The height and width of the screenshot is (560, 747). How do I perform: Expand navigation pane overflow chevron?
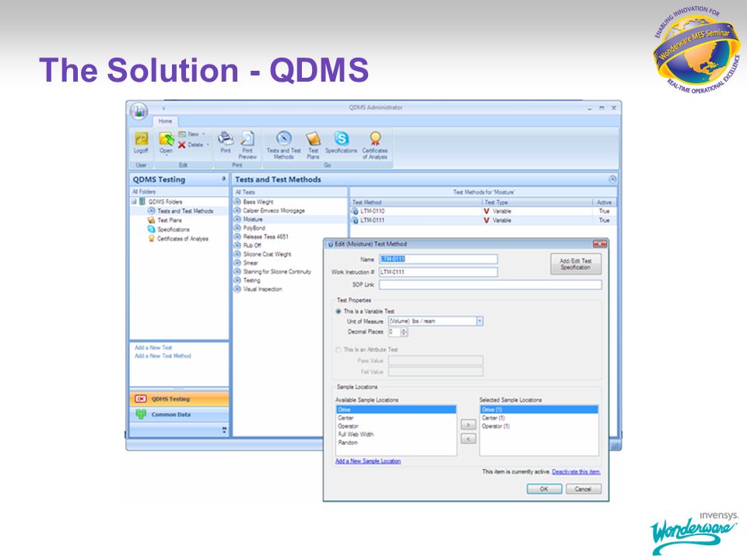pyautogui.click(x=224, y=430)
